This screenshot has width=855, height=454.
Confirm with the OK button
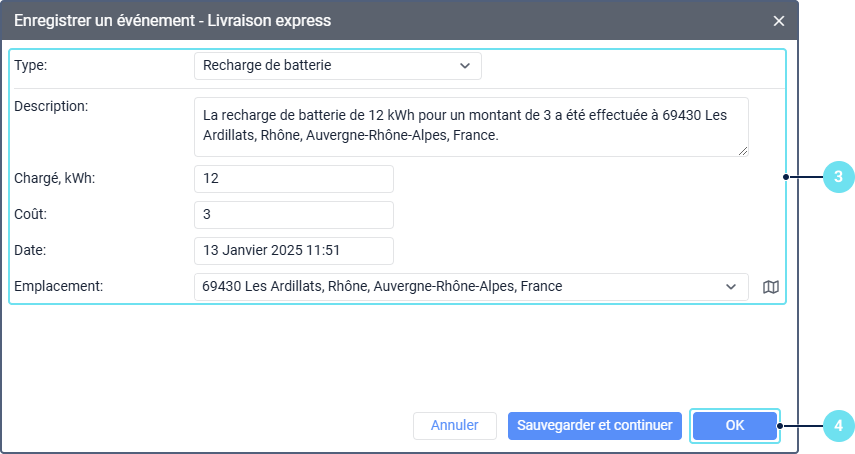735,425
